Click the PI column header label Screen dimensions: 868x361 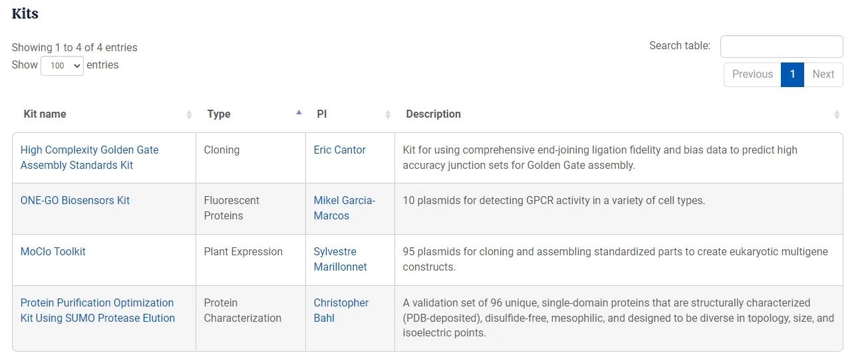(x=322, y=114)
